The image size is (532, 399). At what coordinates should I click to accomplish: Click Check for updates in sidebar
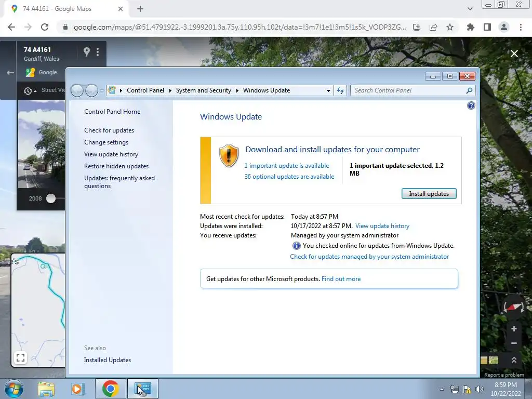(x=109, y=130)
